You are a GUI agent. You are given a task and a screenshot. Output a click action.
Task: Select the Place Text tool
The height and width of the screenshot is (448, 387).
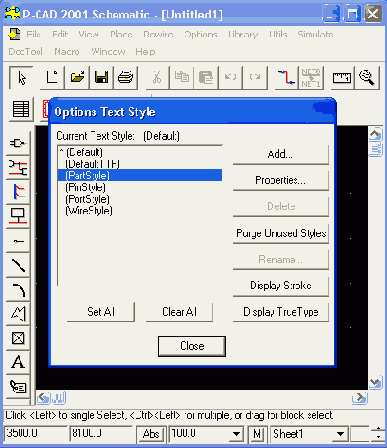[x=18, y=362]
